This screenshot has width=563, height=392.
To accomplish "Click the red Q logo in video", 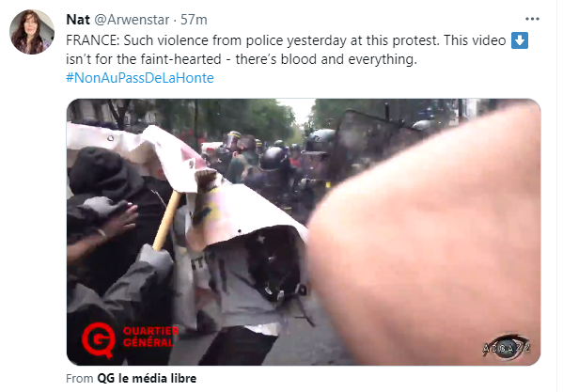I will click(99, 339).
